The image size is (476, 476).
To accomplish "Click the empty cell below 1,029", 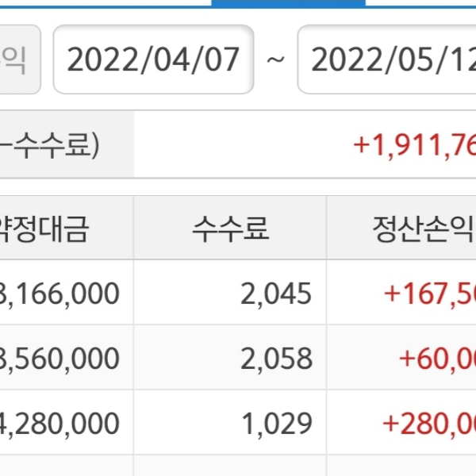I will pyautogui.click(x=230, y=466).
